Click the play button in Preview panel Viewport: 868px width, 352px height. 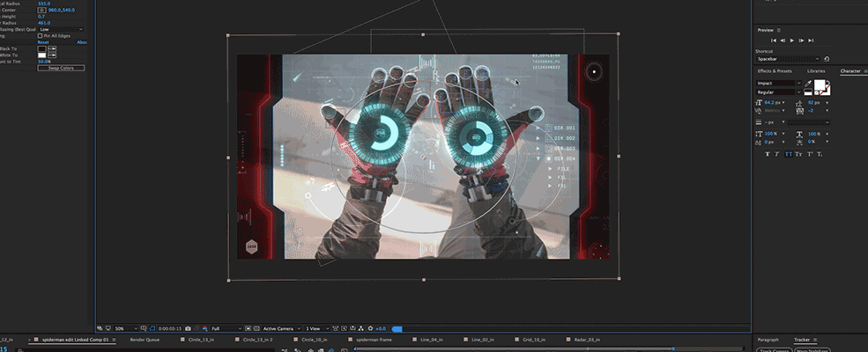(x=792, y=40)
